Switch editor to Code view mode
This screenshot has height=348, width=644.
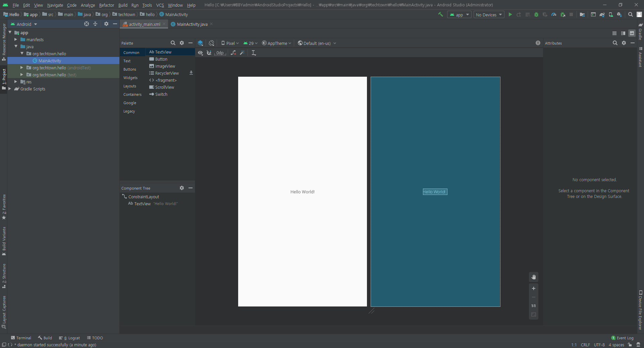pos(614,33)
